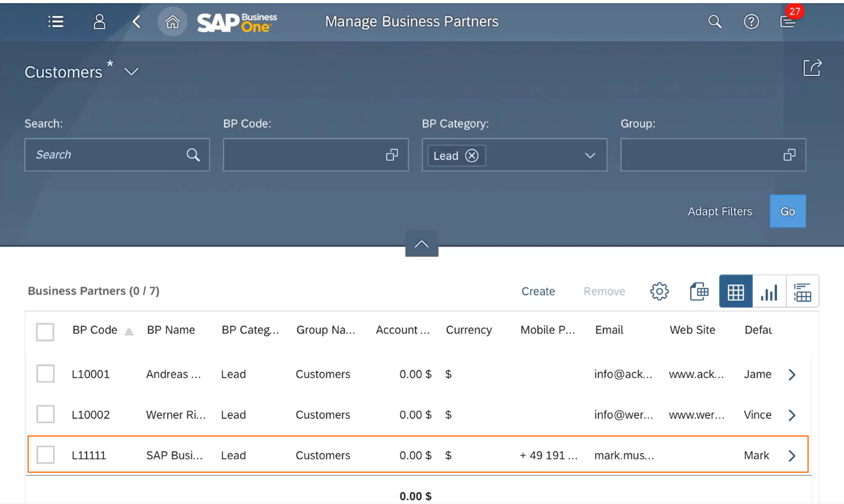Viewport: 844px width, 504px height.
Task: Go back using the back arrow
Action: click(136, 22)
